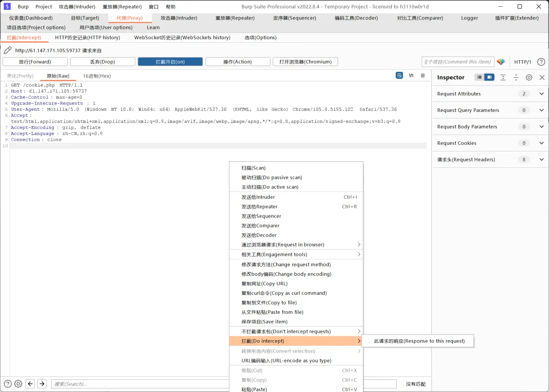Click the Drop button
Screen dimensions: 549x392
[102, 62]
